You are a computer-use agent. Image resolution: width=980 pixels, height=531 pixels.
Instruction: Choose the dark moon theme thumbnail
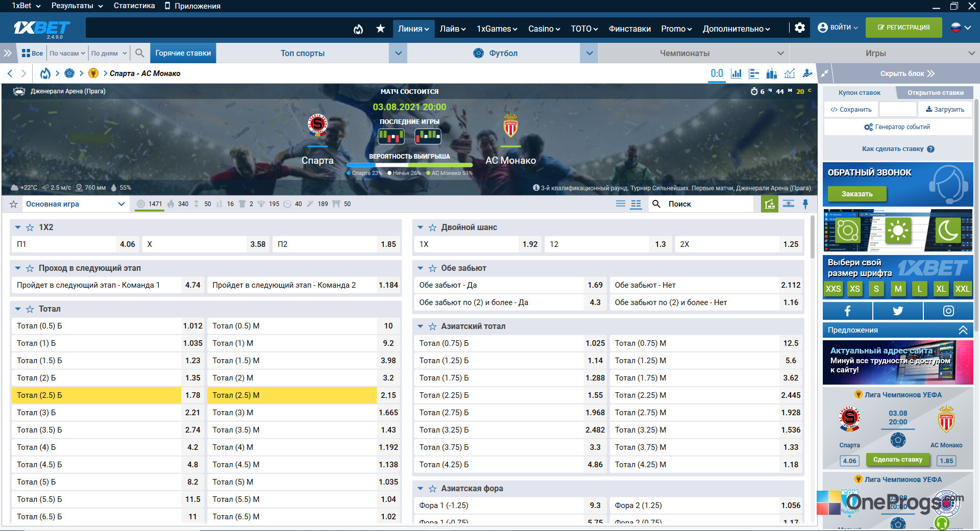tap(947, 231)
